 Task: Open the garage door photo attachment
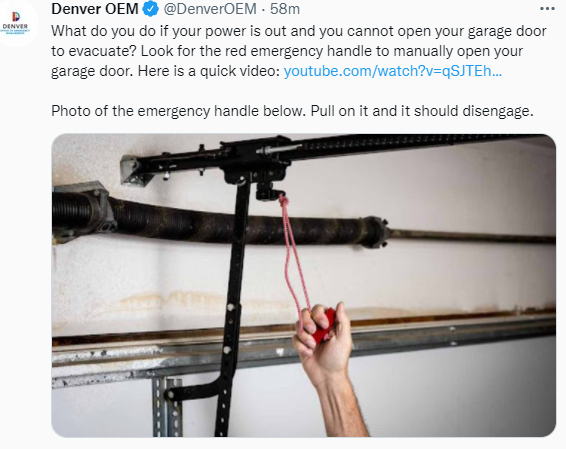tap(304, 285)
